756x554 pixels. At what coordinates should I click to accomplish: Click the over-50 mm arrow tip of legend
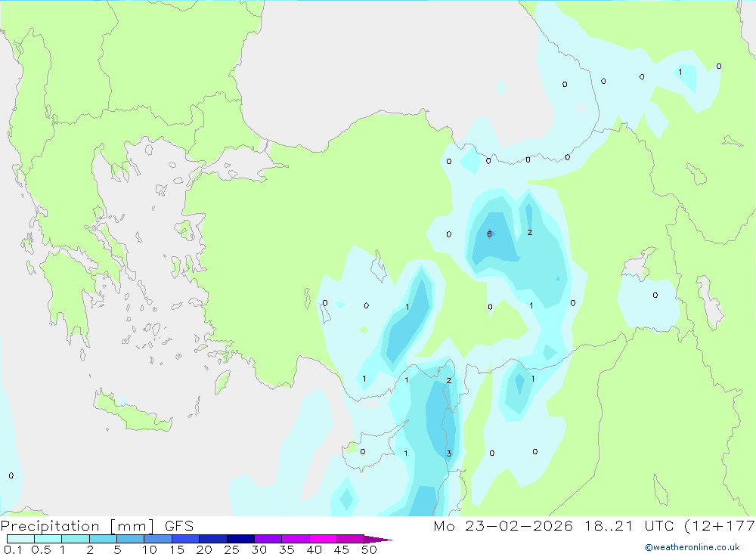(377, 540)
